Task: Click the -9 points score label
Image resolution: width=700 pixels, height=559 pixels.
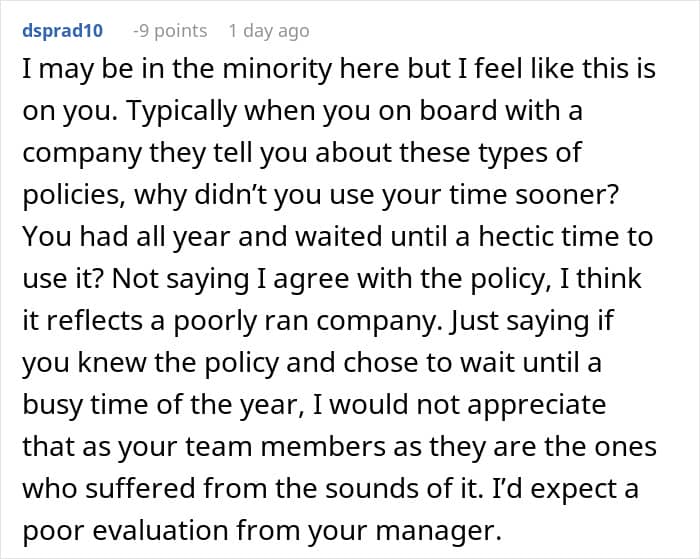Action: pos(170,31)
